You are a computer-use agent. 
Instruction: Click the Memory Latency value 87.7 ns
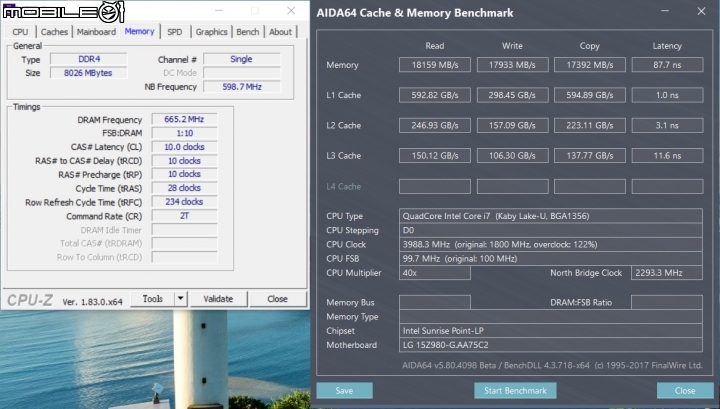click(667, 65)
